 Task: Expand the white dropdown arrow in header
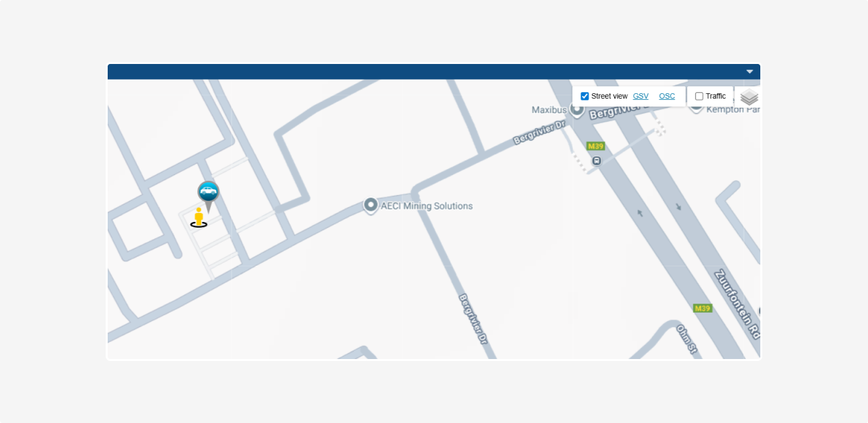(750, 72)
